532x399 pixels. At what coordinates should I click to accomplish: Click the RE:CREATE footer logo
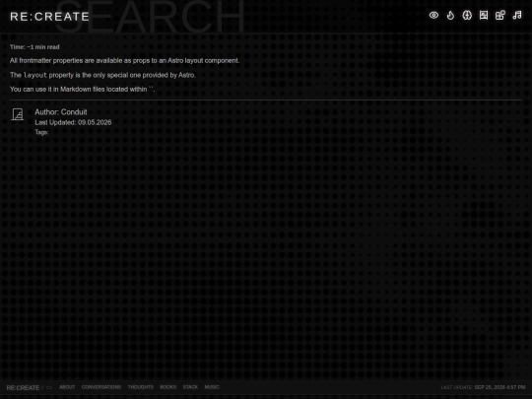point(23,387)
